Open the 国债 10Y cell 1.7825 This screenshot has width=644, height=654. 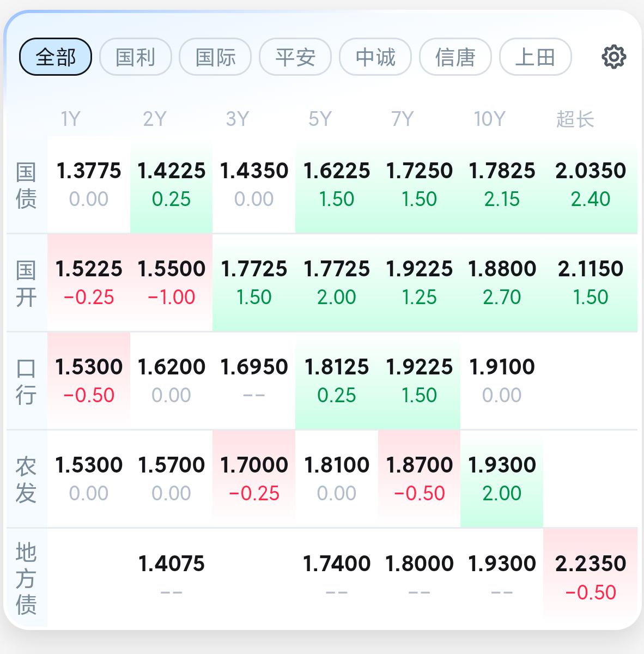[x=502, y=185]
